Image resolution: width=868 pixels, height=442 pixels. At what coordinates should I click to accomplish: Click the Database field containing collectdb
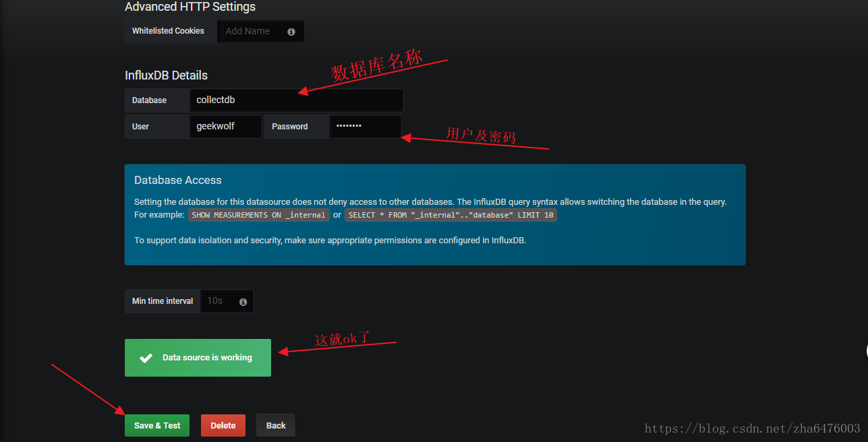coord(296,100)
